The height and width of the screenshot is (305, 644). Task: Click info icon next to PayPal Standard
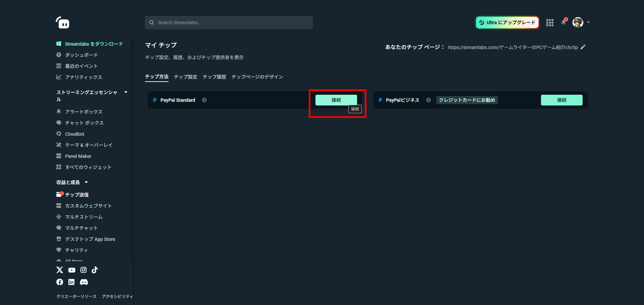coord(204,100)
